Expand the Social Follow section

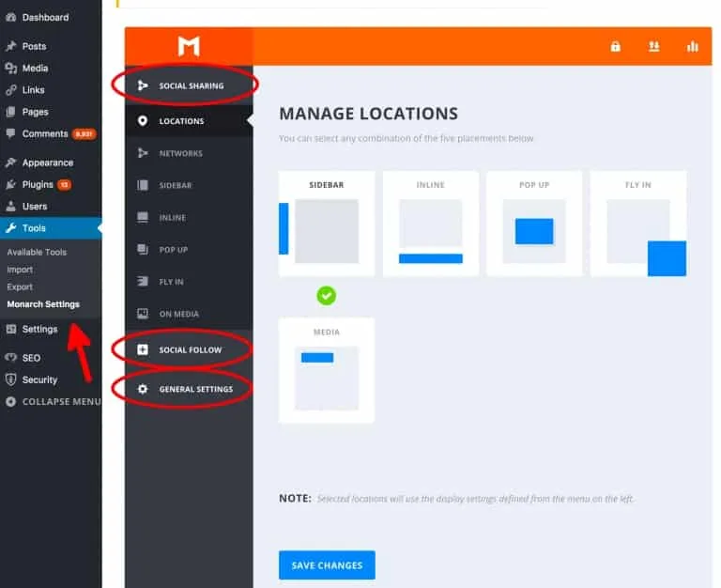click(x=189, y=349)
